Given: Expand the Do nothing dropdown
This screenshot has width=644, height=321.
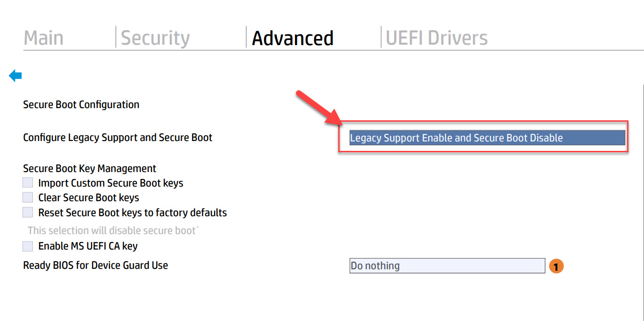Looking at the screenshot, I should coord(447,266).
